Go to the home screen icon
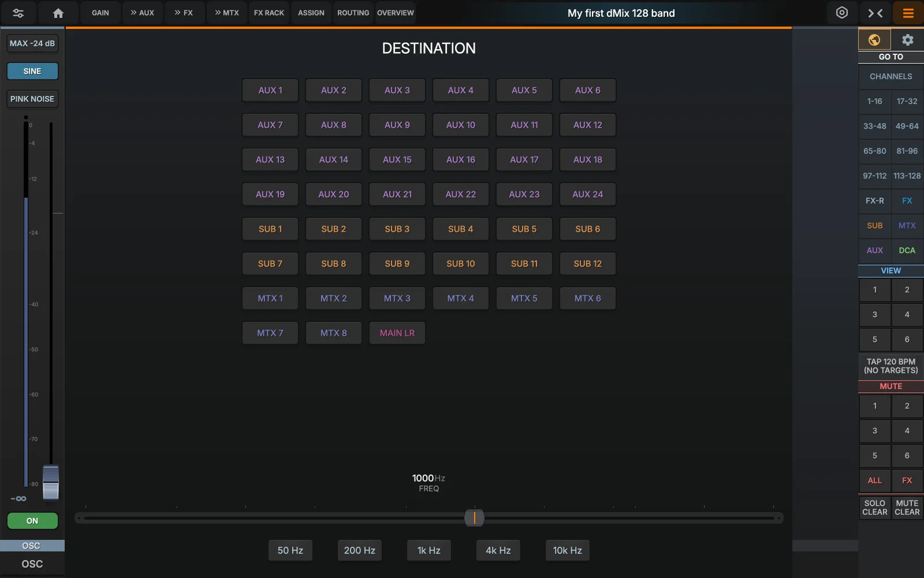 (58, 13)
